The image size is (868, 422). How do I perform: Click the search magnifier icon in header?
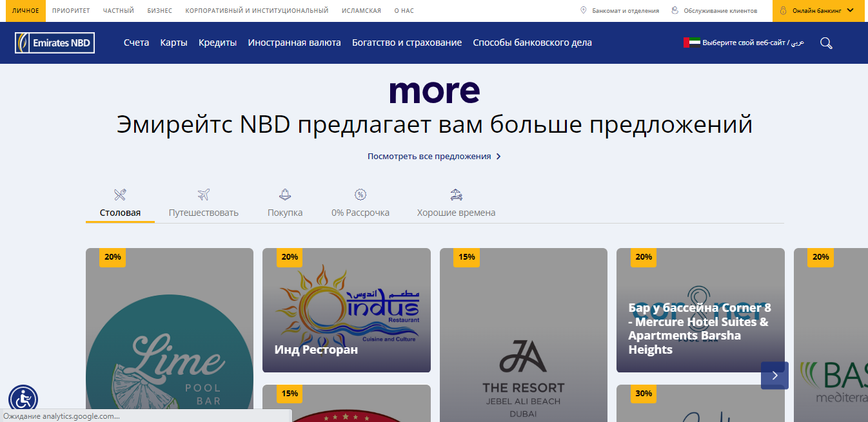pos(826,43)
